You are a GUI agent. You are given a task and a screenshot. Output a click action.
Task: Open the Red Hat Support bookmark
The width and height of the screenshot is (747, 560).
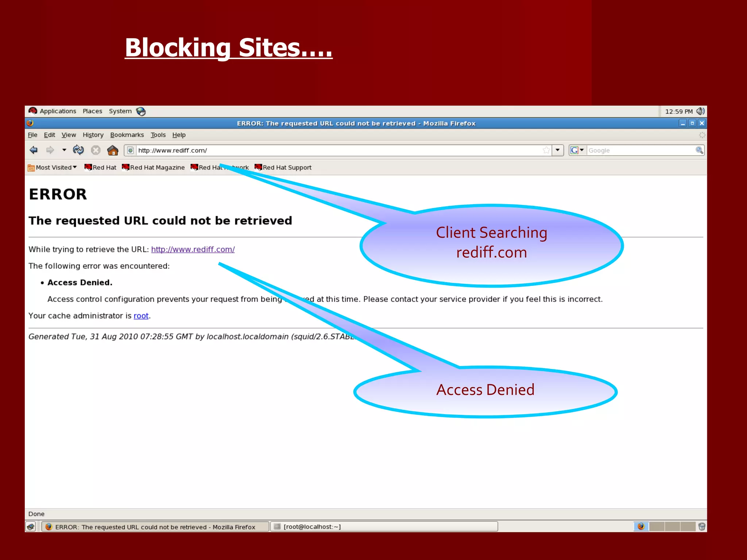(x=283, y=167)
